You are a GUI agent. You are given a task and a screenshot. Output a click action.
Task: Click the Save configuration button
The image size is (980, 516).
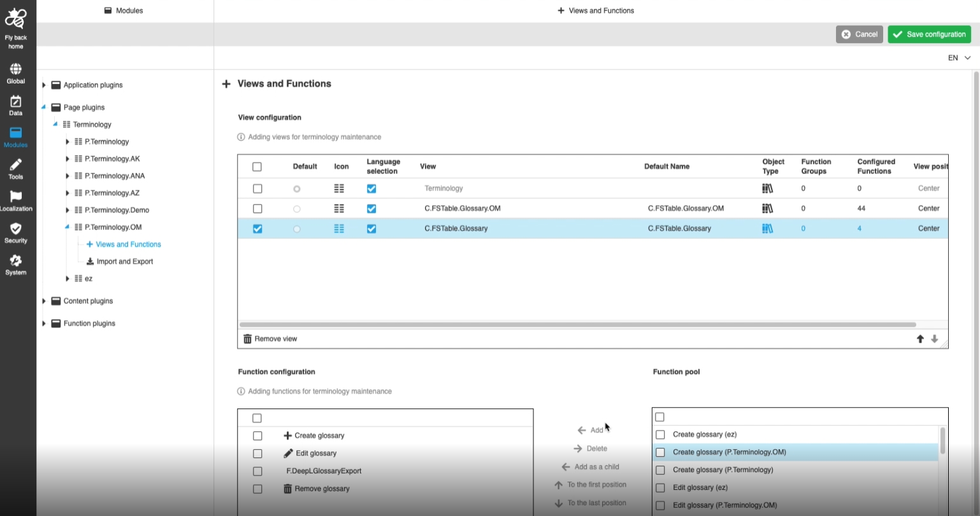point(929,34)
